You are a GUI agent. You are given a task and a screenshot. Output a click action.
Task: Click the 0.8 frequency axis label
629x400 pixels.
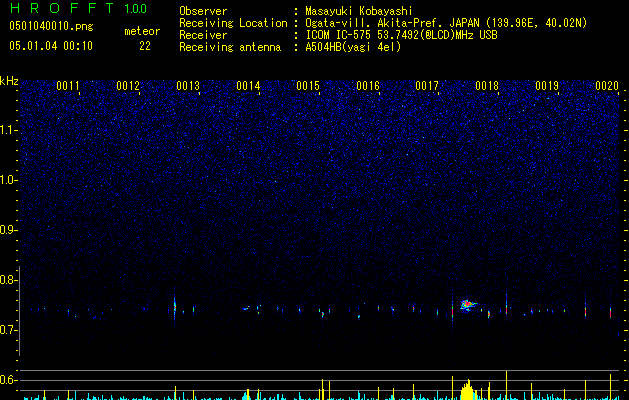[7, 280]
